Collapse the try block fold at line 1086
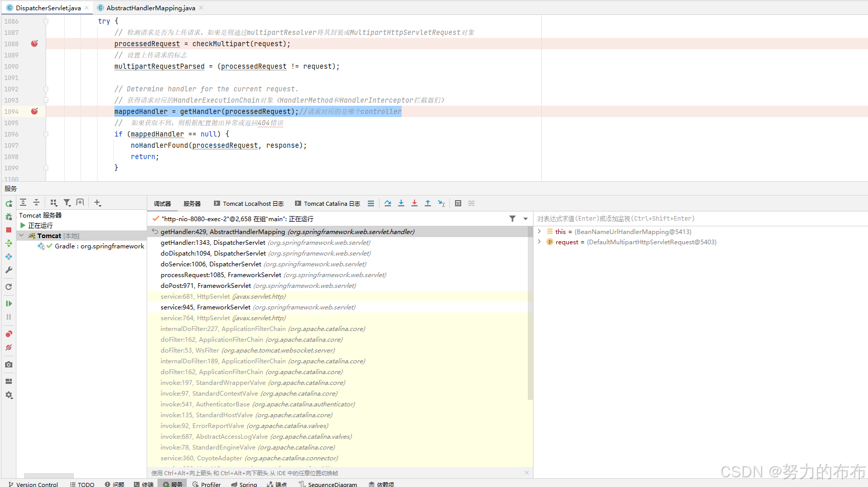 tap(46, 21)
